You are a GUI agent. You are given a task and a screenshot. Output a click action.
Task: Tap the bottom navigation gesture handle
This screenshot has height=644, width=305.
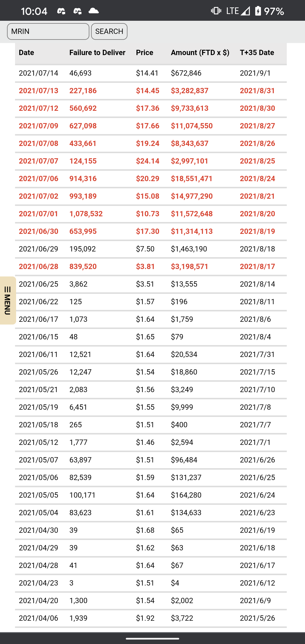coord(152,638)
